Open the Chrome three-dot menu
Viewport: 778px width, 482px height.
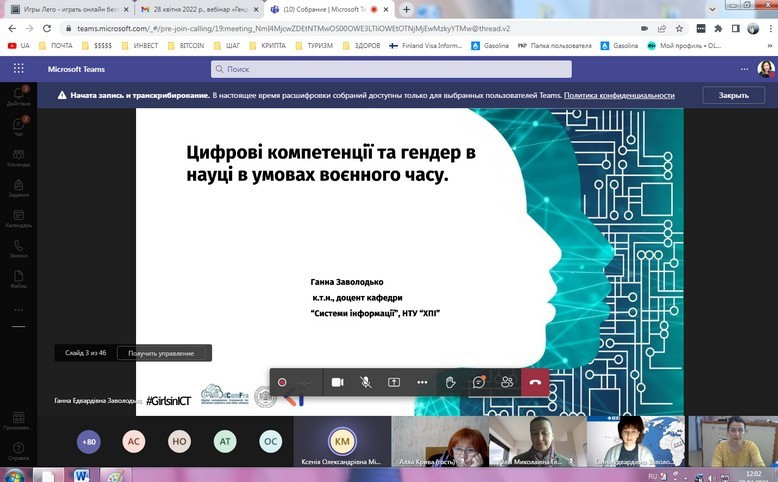[x=770, y=29]
